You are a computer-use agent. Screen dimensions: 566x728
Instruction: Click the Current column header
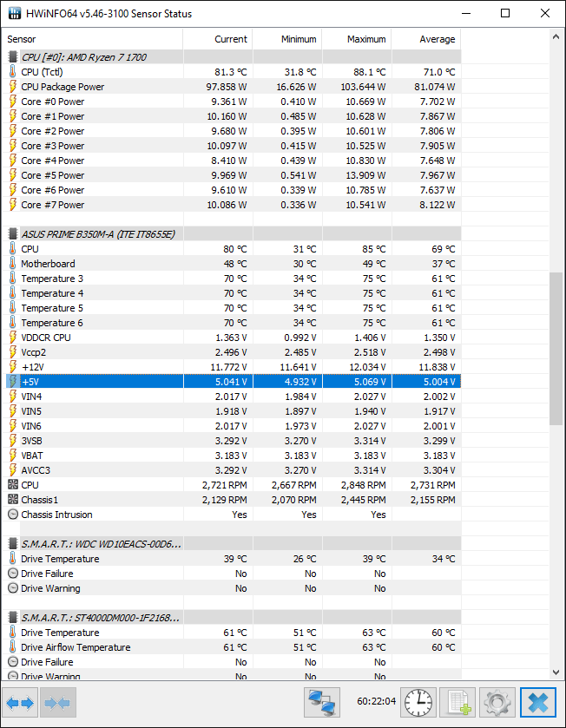(x=218, y=39)
